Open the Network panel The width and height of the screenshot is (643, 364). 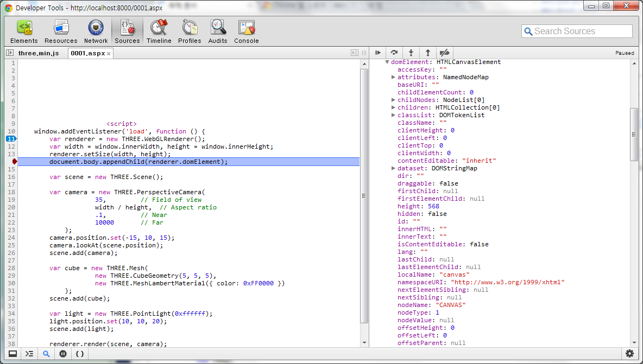96,31
